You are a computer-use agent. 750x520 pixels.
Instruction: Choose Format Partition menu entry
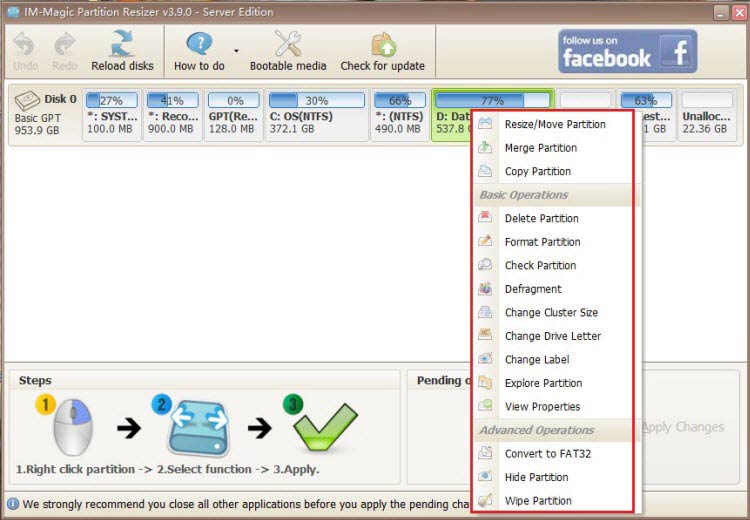click(x=554, y=242)
